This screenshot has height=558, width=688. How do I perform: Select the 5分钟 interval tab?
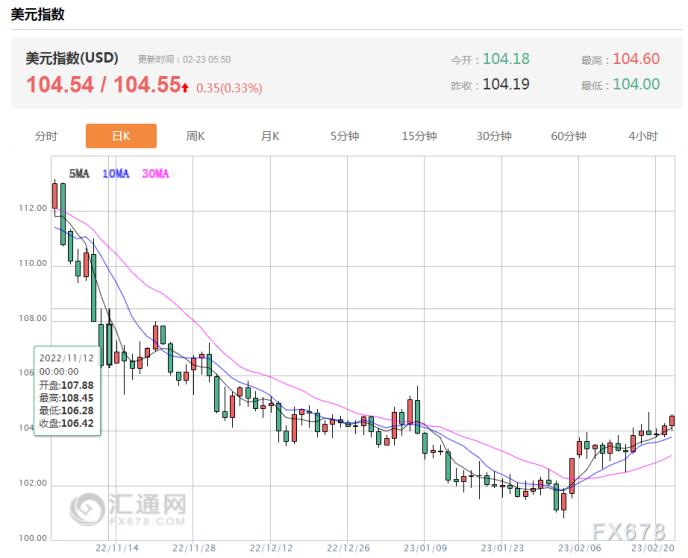tap(345, 136)
